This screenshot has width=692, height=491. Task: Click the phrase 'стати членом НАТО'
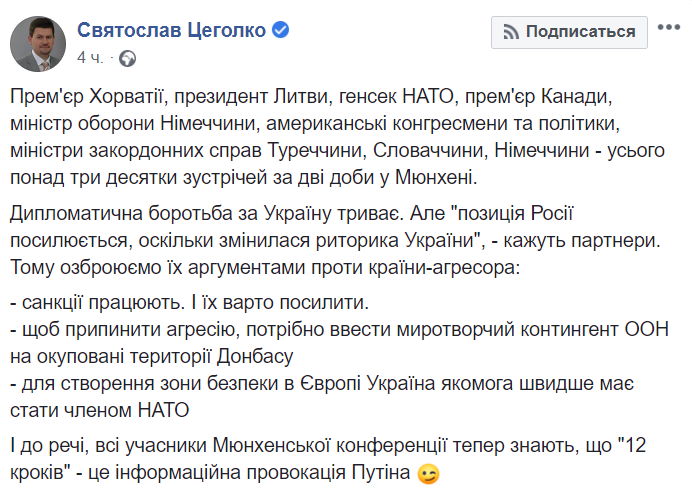(100, 411)
